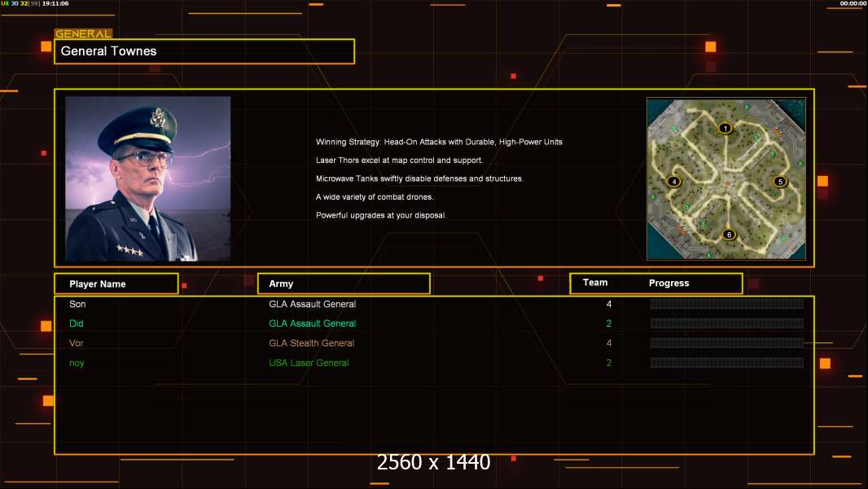Click team number 4 for Son
The height and width of the screenshot is (489, 868).
(609, 304)
